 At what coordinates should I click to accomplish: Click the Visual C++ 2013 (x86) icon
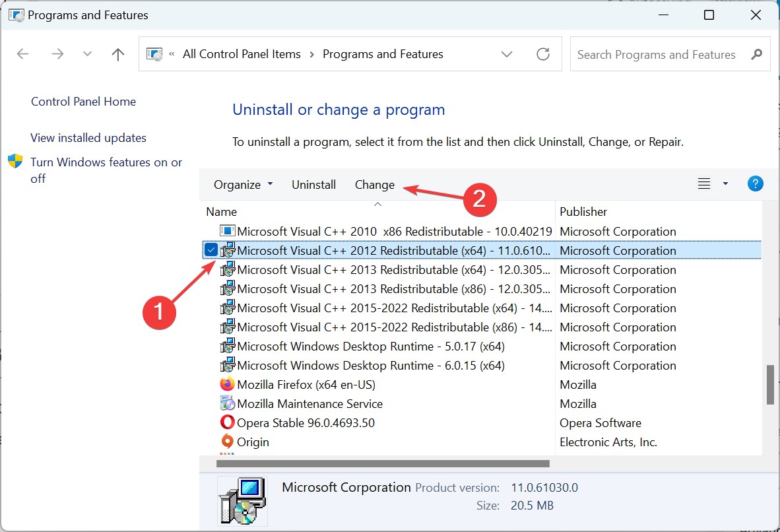[227, 288]
